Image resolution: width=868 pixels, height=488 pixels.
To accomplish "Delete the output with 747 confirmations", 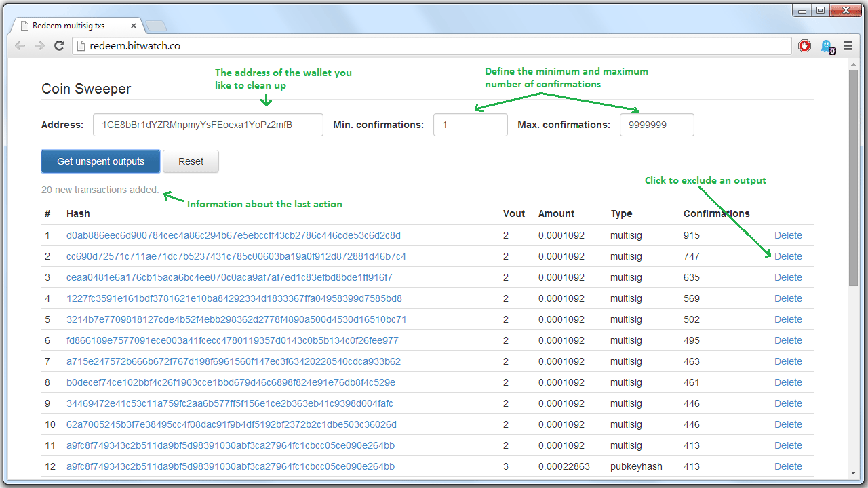I will [x=788, y=256].
